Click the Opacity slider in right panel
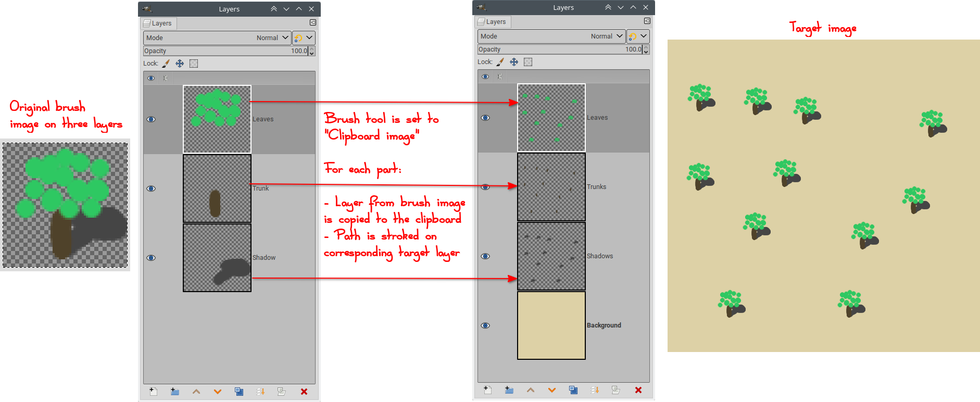Image resolution: width=980 pixels, height=402 pixels. point(560,49)
